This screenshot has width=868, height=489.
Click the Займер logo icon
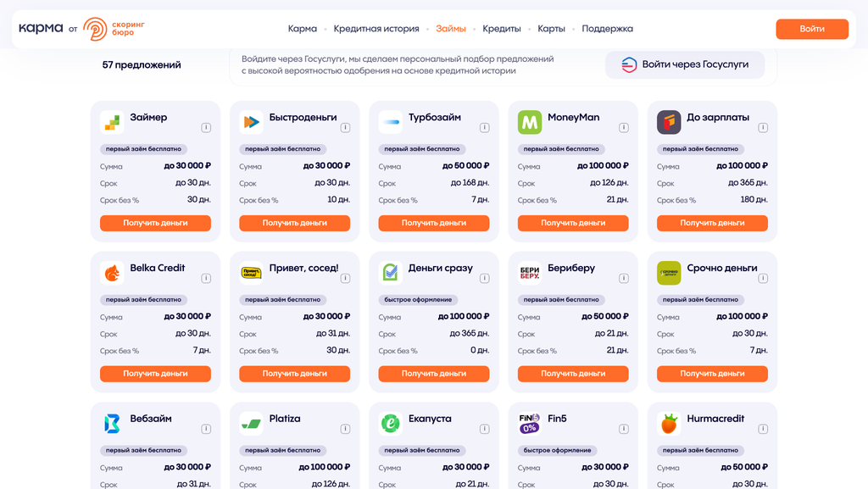pos(112,122)
